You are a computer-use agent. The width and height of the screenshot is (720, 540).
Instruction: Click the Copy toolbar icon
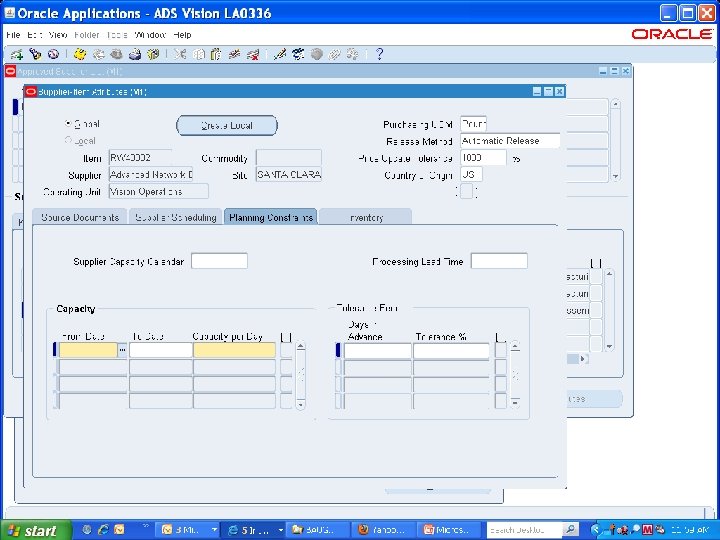[198, 54]
